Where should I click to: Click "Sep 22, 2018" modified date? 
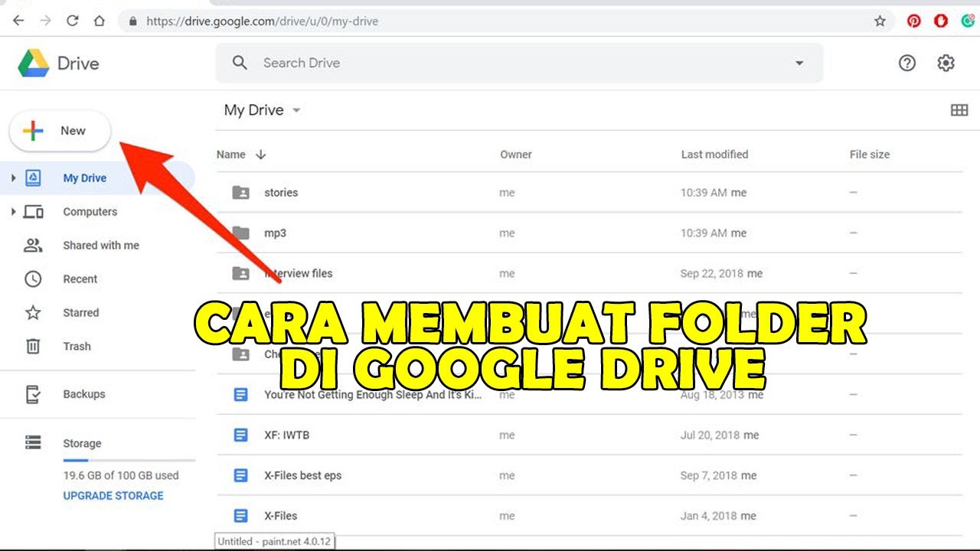coord(712,273)
